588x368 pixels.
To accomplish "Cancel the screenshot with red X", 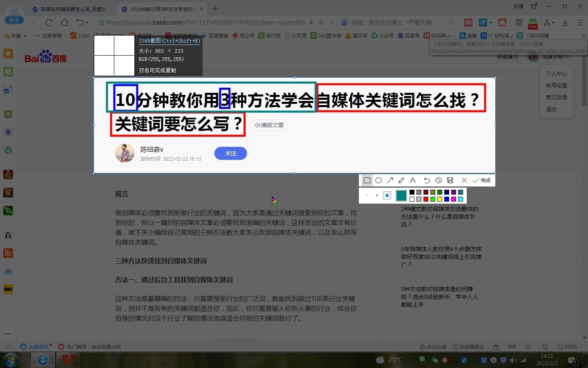I will pyautogui.click(x=464, y=180).
